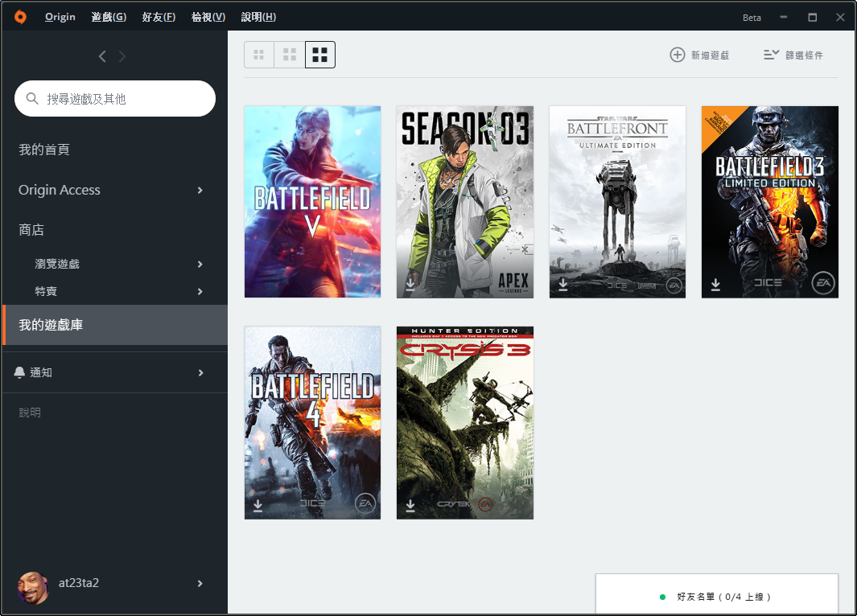Go forward using the right arrow
The image size is (857, 616).
pos(122,56)
